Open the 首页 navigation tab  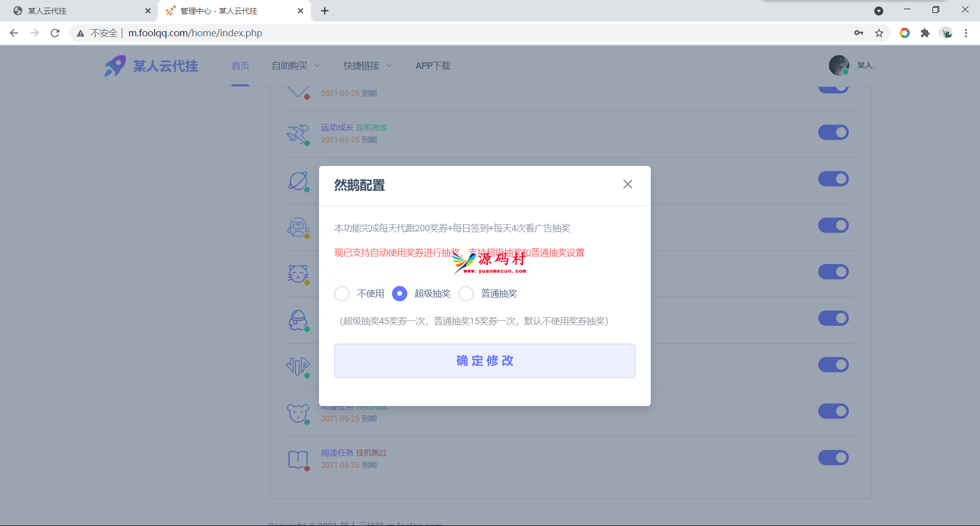click(x=240, y=66)
